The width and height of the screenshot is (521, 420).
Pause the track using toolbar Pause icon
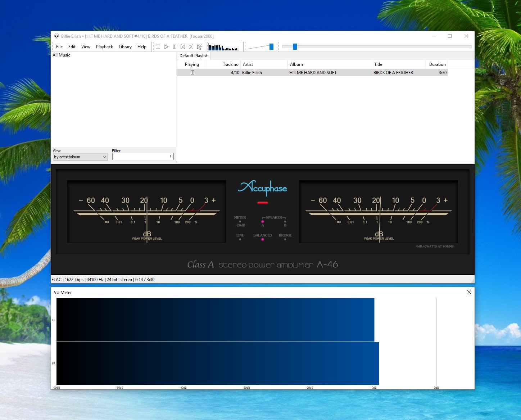pos(175,47)
